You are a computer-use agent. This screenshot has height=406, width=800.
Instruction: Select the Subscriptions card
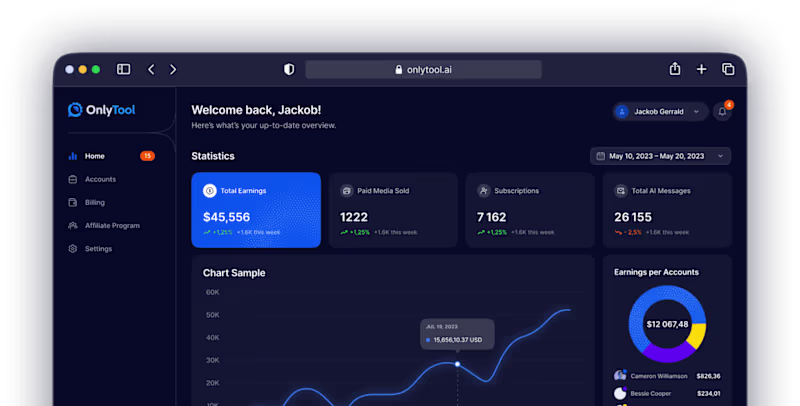coord(530,210)
